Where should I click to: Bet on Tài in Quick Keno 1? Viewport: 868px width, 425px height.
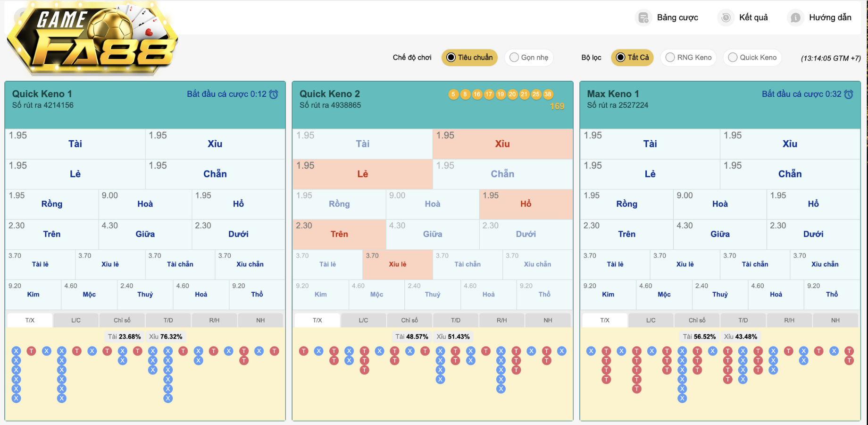(x=75, y=144)
